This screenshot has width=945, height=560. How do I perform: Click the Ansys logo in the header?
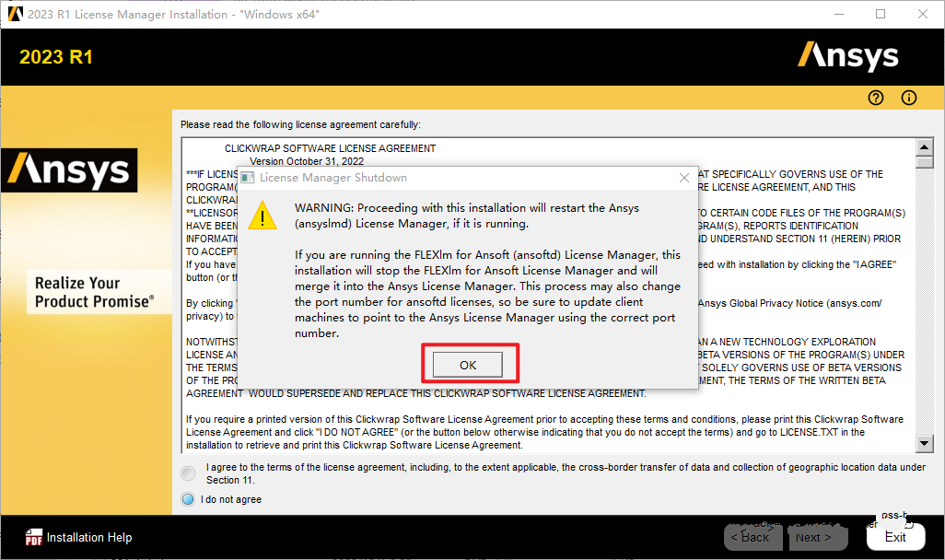[x=848, y=56]
